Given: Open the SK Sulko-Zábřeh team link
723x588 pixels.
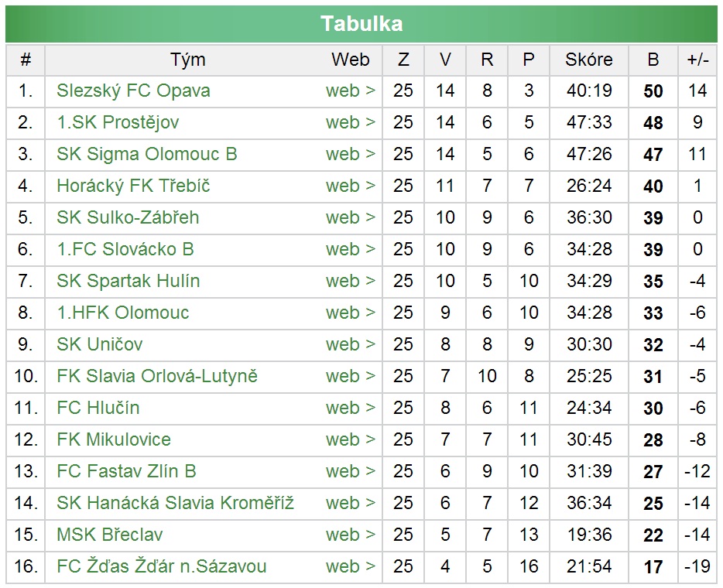Looking at the screenshot, I should point(128,217).
